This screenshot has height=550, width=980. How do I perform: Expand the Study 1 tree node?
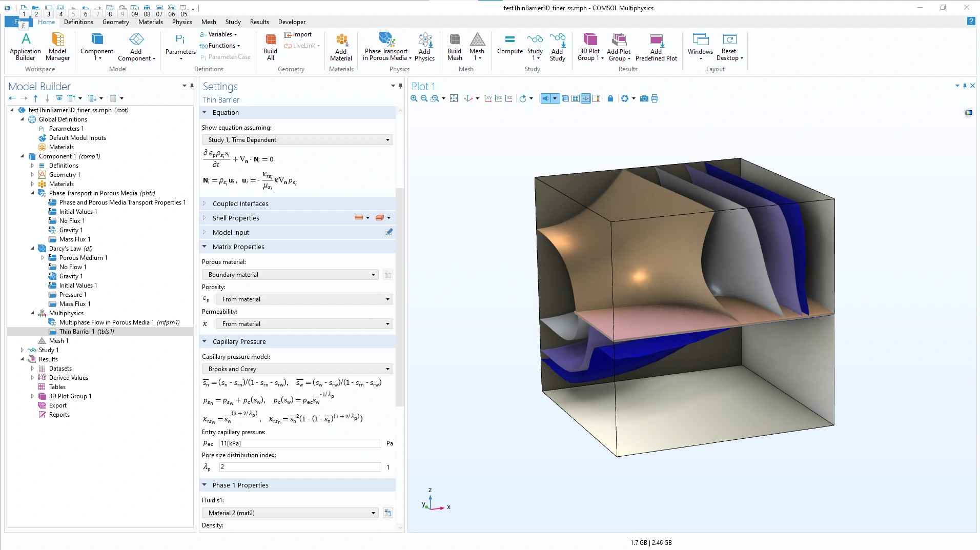tap(22, 350)
